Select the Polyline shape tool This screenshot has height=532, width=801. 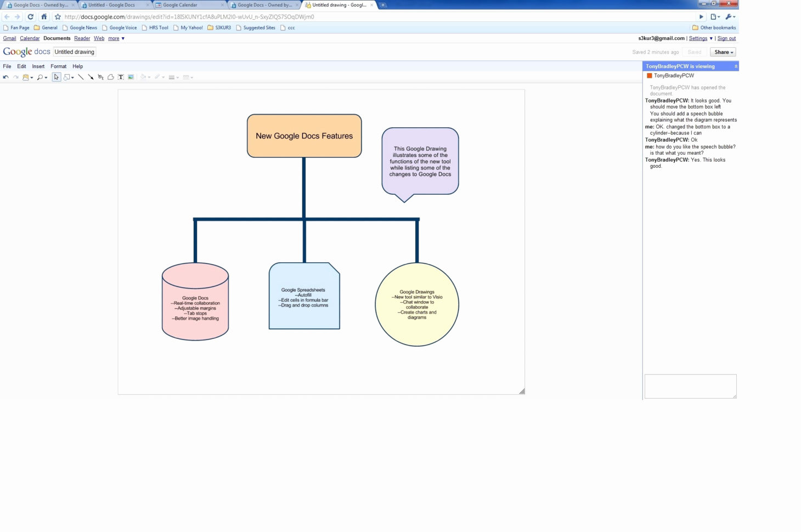111,77
